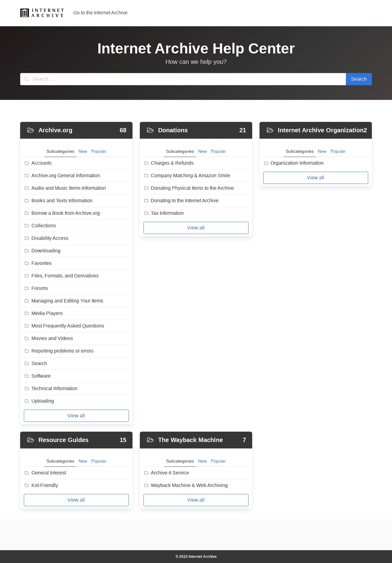
Task: Select New tab in Resource Guides card
Action: (x=83, y=461)
